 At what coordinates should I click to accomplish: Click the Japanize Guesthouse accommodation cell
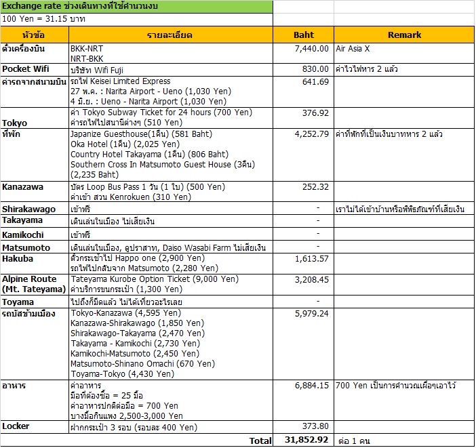click(171, 155)
